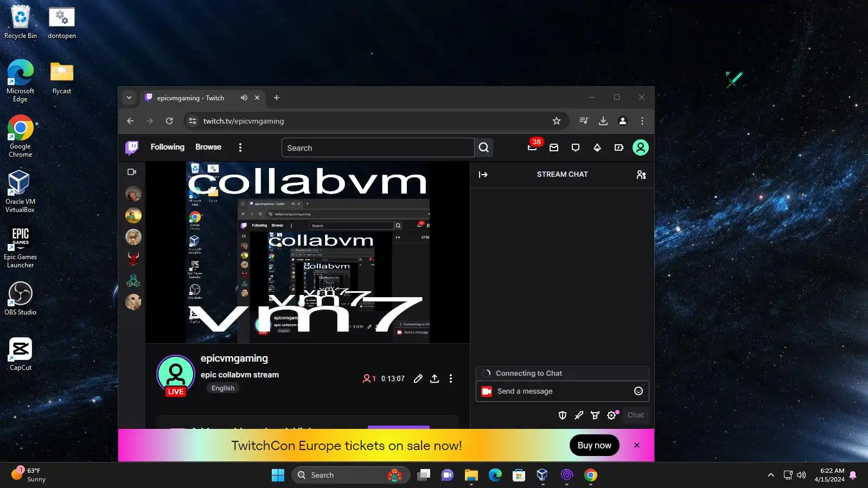868x488 pixels.
Task: Select the Oracle VM VirtualBox desktop shortcut
Action: tap(21, 191)
